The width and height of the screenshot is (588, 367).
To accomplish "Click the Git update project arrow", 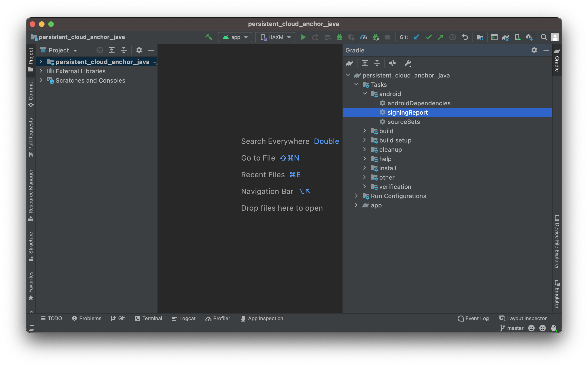I will point(416,37).
